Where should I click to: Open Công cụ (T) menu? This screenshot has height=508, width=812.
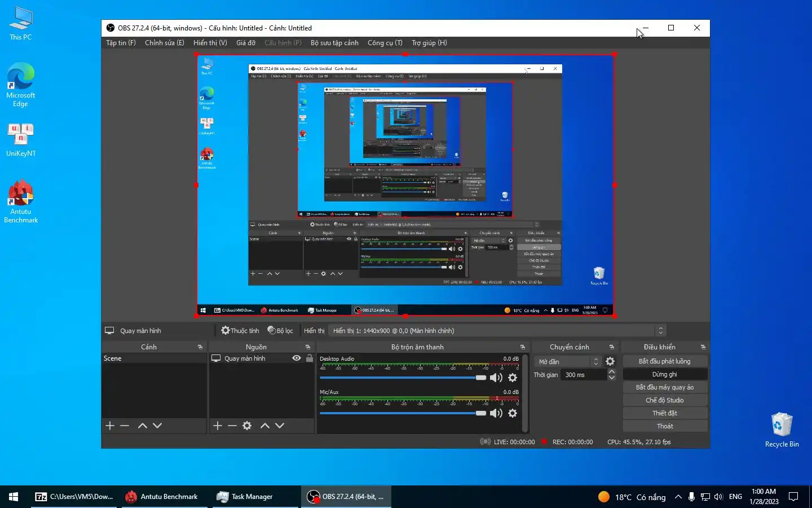click(385, 43)
